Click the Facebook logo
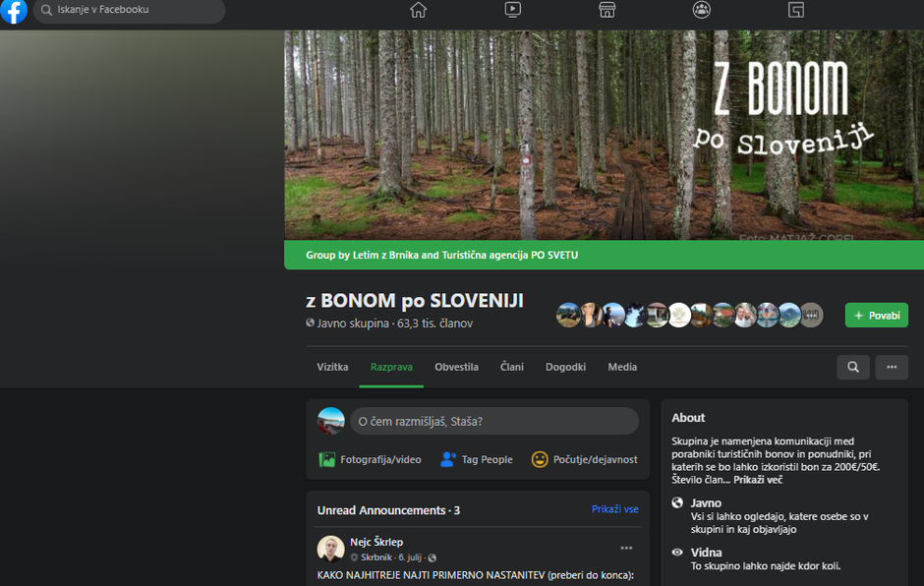 (x=13, y=13)
